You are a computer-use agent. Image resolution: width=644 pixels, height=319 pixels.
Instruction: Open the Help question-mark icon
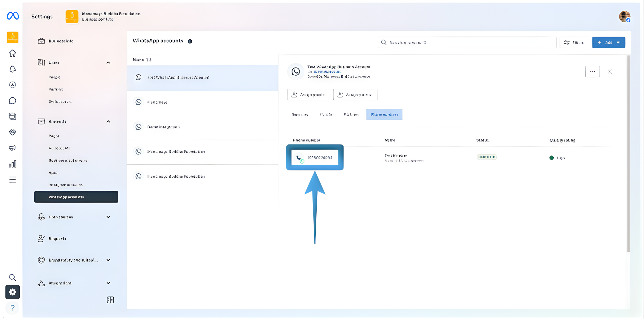pyautogui.click(x=13, y=308)
